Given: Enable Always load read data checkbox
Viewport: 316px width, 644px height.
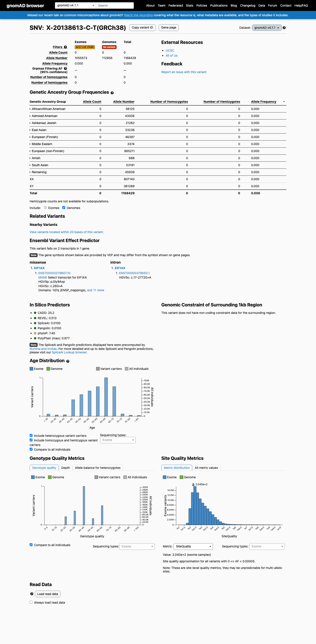Looking at the screenshot, I should [x=31, y=602].
